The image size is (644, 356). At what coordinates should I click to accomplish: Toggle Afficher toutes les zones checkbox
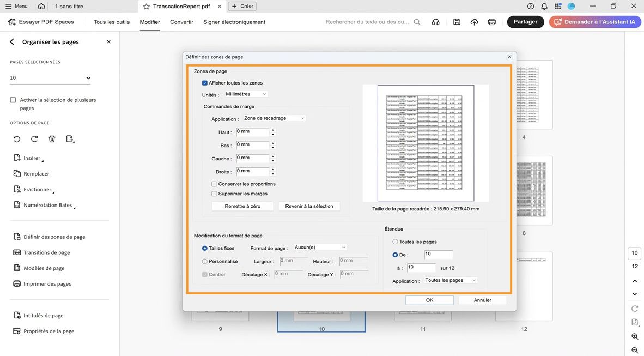(204, 83)
